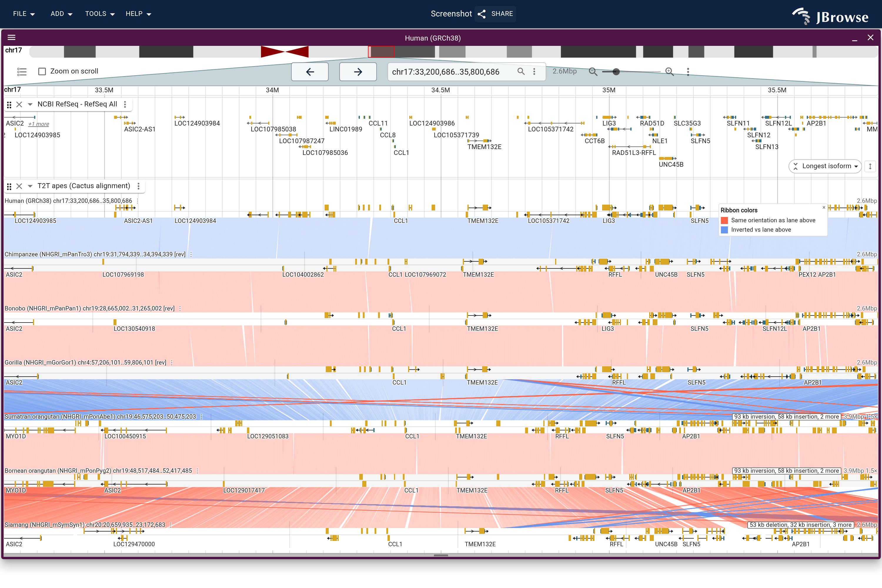Click the search magnifier in location box
Screen dimensions: 882x588
coord(521,71)
